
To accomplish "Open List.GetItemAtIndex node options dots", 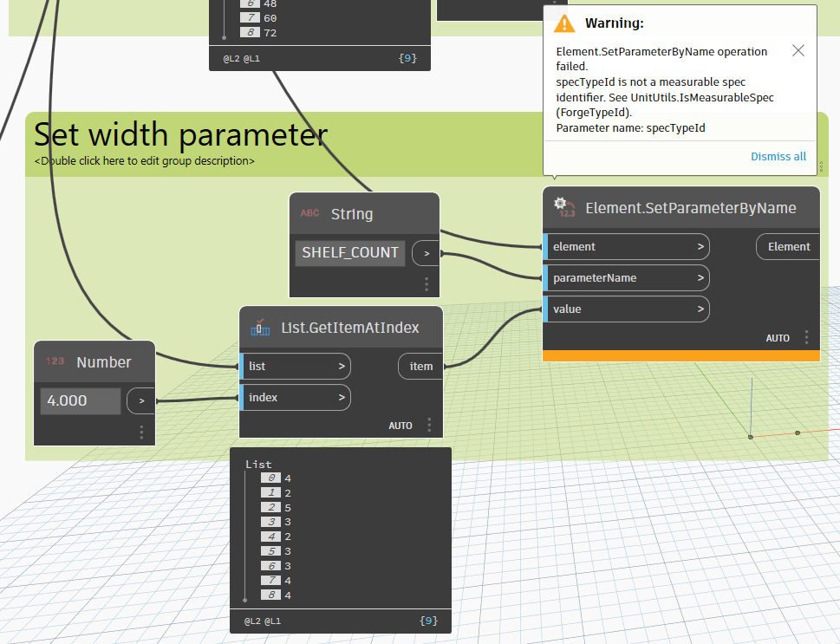I will 429,425.
